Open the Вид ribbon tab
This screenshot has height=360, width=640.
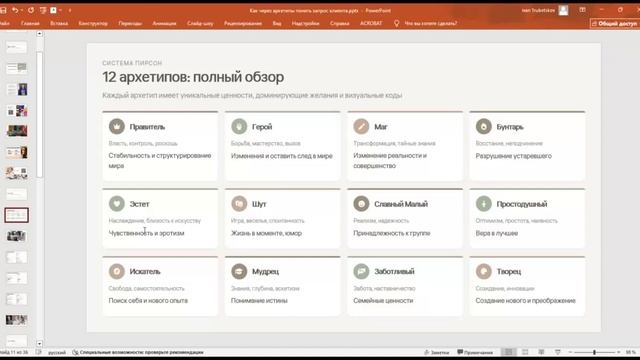click(277, 23)
